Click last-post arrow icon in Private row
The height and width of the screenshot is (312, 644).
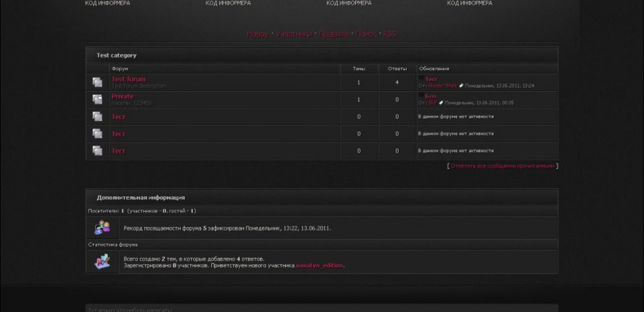[x=441, y=103]
